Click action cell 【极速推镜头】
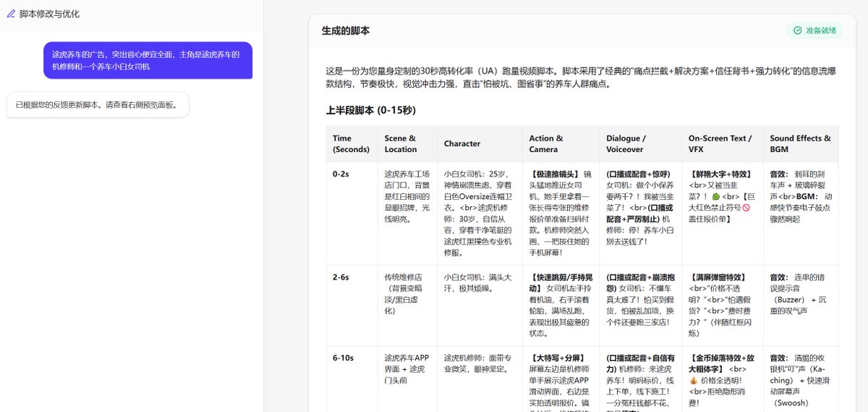 tap(561, 213)
